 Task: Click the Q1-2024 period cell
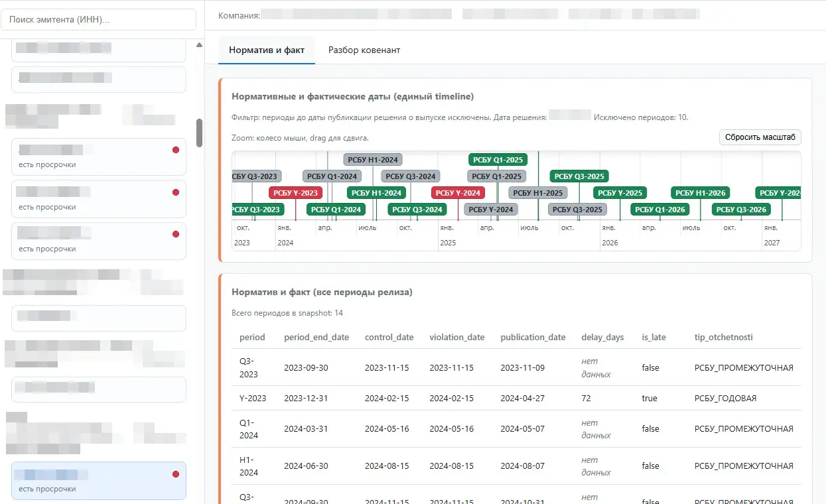249,429
